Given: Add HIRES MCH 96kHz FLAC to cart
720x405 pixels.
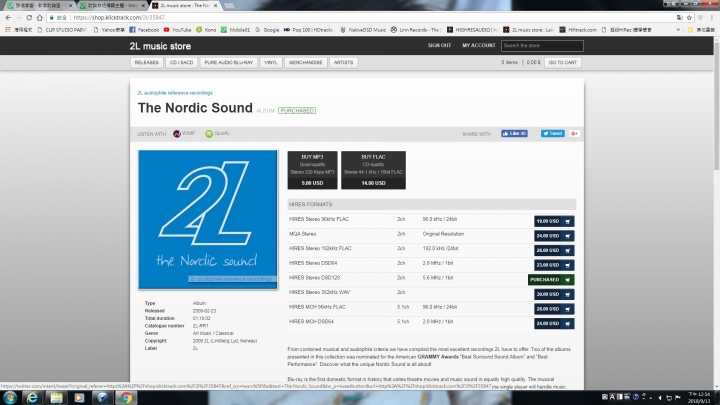Looking at the screenshot, I should 554,309.
